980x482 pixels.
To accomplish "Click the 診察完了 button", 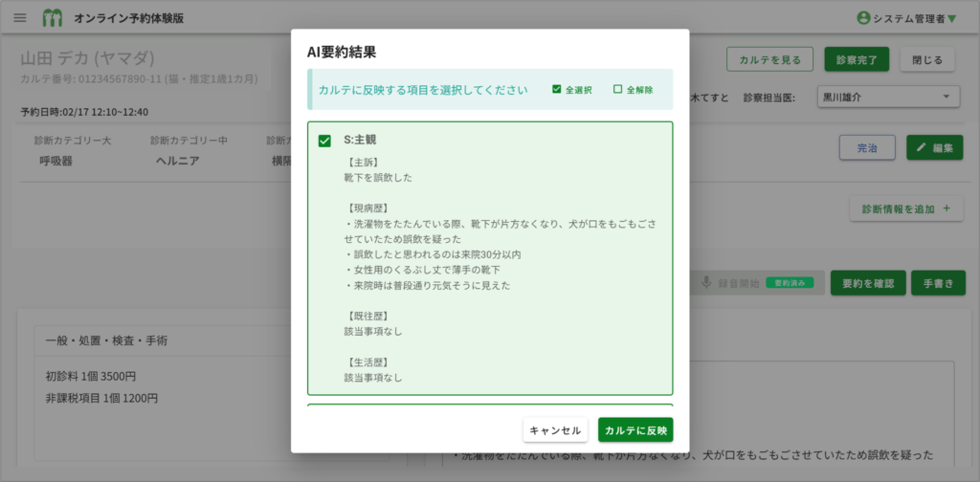I will pos(857,59).
